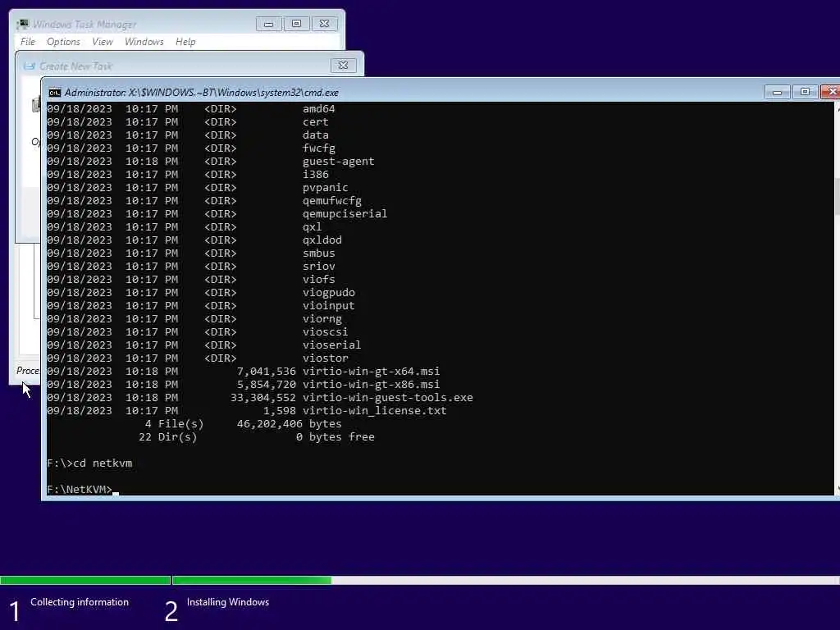
Task: Click the F:\NetKVM> command prompt line
Action: point(80,489)
